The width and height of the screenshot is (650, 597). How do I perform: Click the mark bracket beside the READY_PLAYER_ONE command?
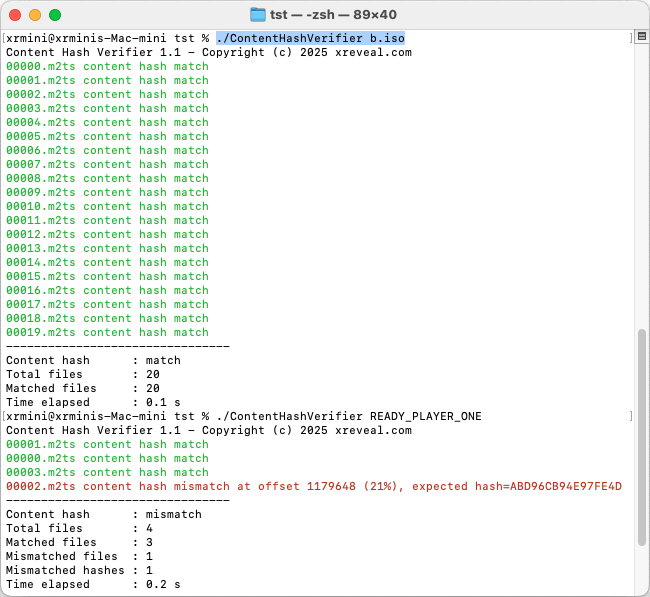tap(631, 416)
